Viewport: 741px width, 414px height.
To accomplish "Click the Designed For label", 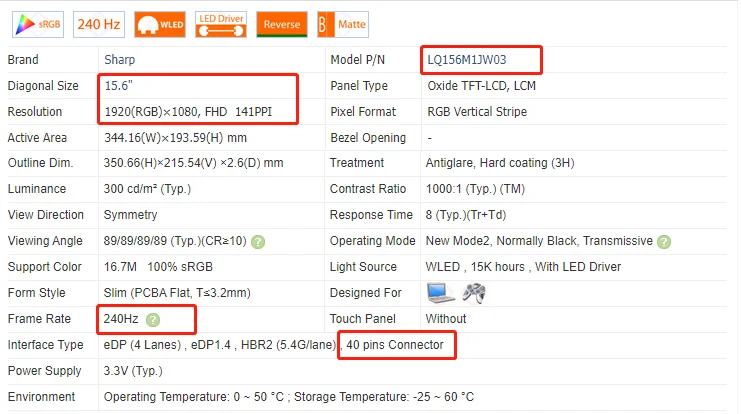I will click(x=366, y=293).
